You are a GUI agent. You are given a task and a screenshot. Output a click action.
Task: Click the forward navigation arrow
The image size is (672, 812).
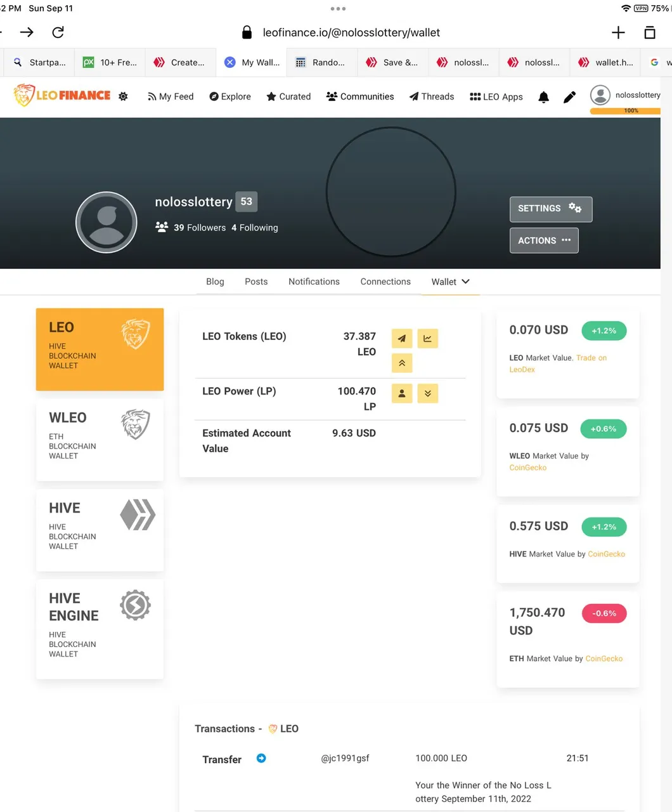(27, 32)
